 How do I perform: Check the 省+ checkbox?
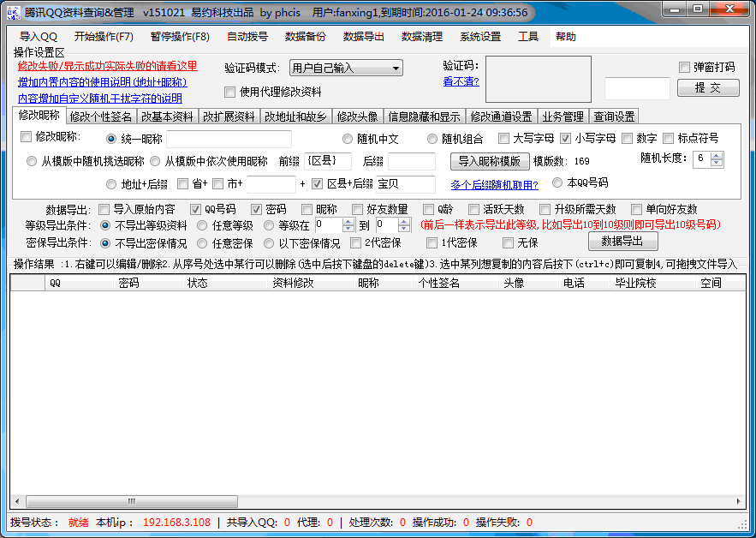pos(182,183)
